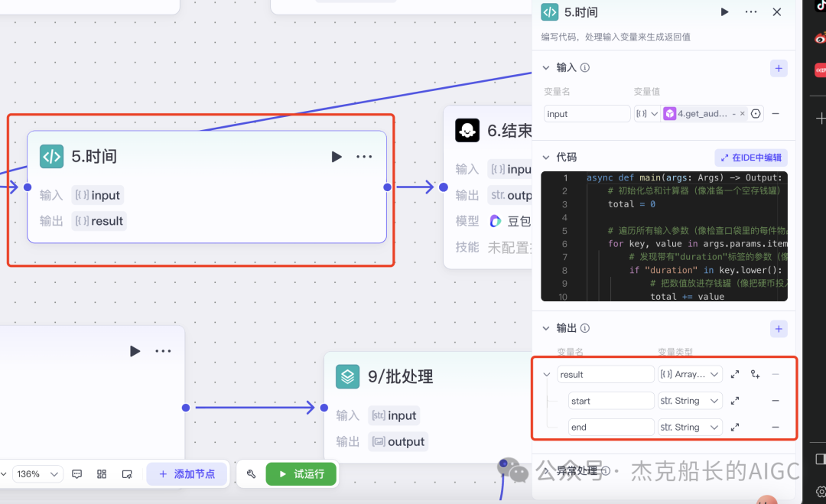Image resolution: width=826 pixels, height=504 pixels.
Task: Click the plus icon in the browser sidebar
Action: (821, 119)
